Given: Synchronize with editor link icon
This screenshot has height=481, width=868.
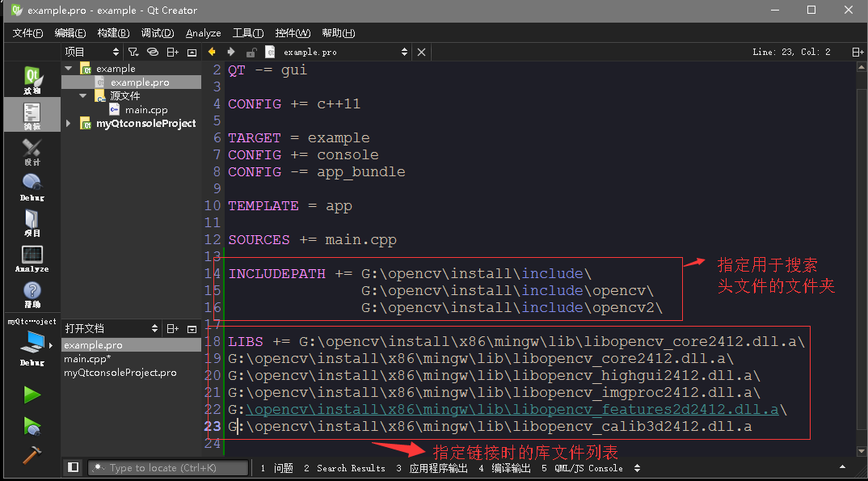Looking at the screenshot, I should click(152, 52).
